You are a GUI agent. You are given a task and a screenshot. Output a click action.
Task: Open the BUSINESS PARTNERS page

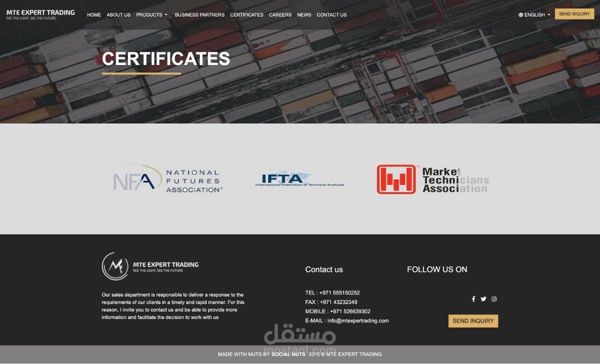click(x=199, y=14)
